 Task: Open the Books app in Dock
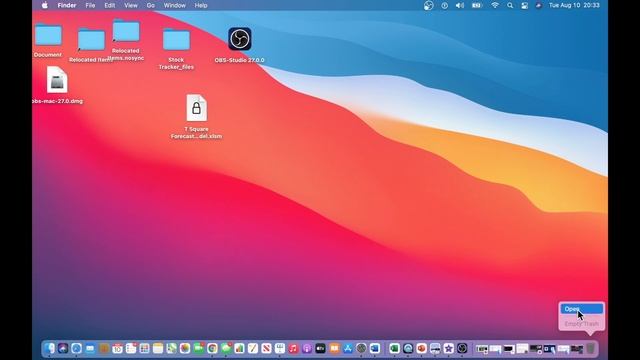tap(334, 348)
